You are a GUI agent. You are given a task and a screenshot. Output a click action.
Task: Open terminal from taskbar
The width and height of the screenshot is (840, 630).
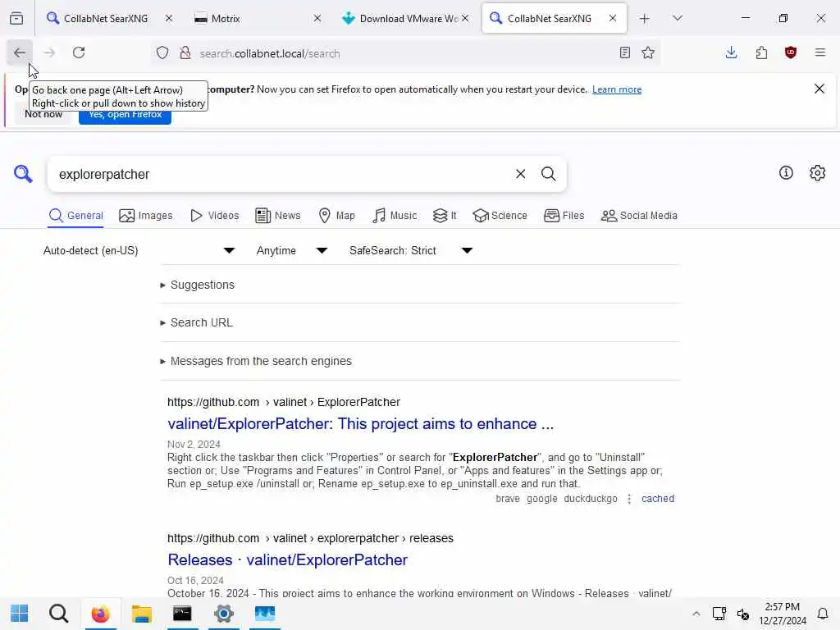[182, 614]
